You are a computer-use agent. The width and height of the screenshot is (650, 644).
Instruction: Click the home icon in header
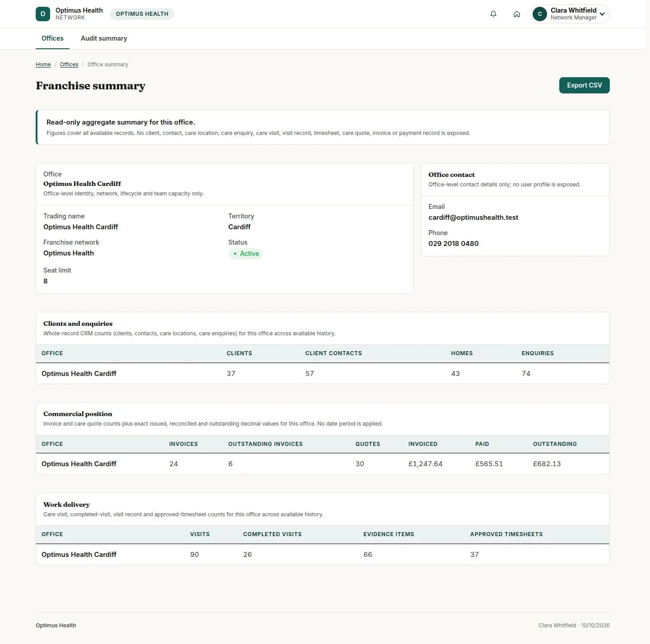coord(517,14)
